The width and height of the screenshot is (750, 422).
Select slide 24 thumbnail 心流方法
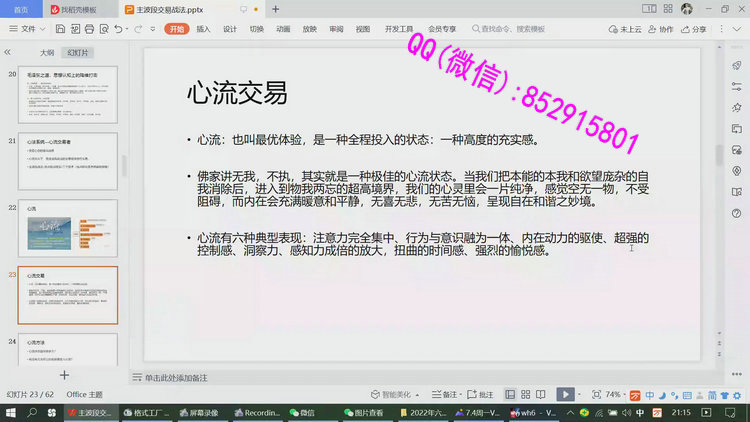click(68, 350)
